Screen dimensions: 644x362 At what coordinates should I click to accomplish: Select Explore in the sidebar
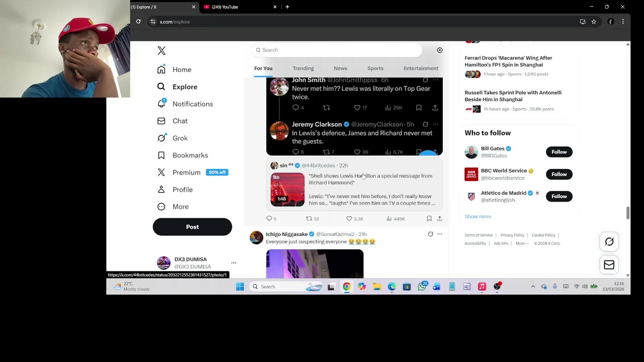177,87
